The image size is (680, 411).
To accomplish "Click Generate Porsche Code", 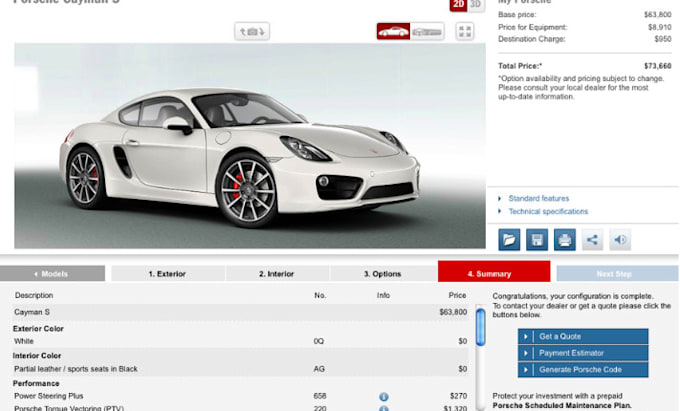I will tap(583, 369).
